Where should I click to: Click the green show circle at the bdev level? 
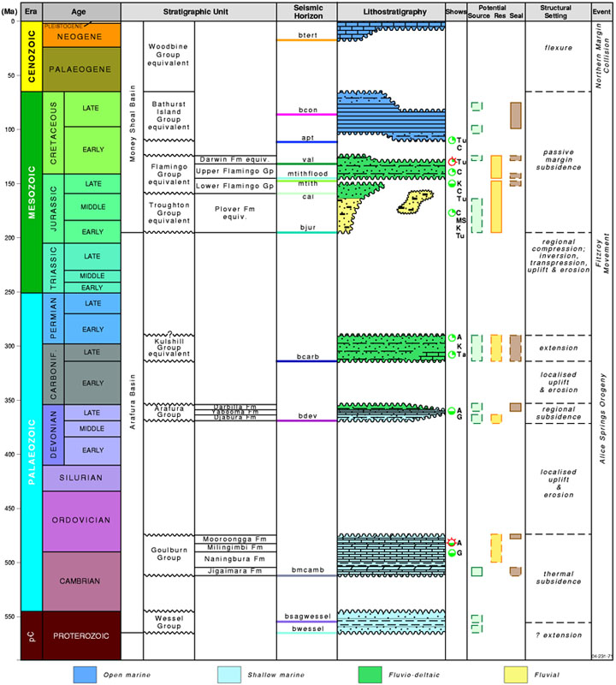[x=452, y=411]
